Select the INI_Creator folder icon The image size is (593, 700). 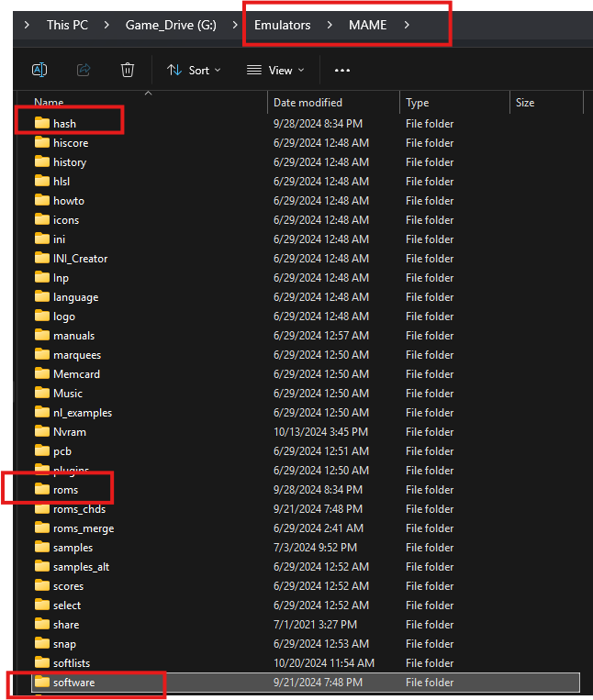pos(42,258)
